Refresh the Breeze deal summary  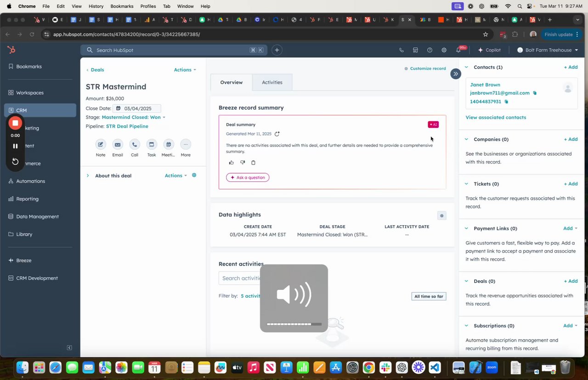coord(277,134)
